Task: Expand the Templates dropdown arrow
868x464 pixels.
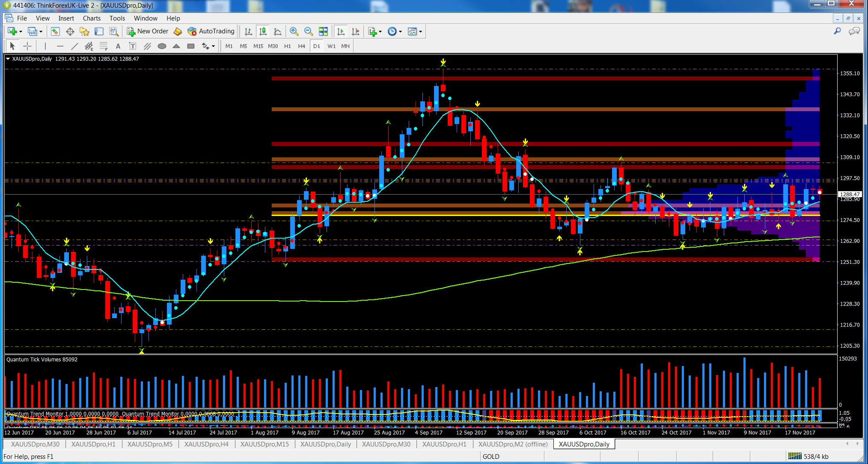Action: 421,32
